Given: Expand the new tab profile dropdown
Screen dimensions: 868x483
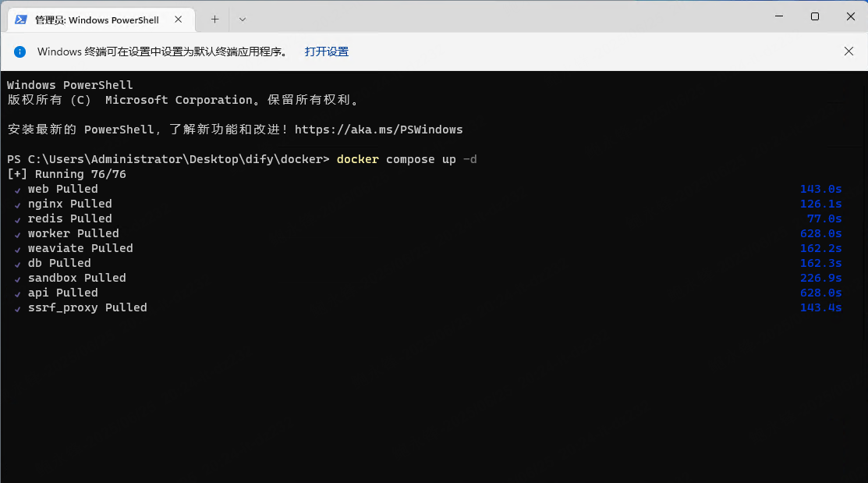Looking at the screenshot, I should click(242, 20).
